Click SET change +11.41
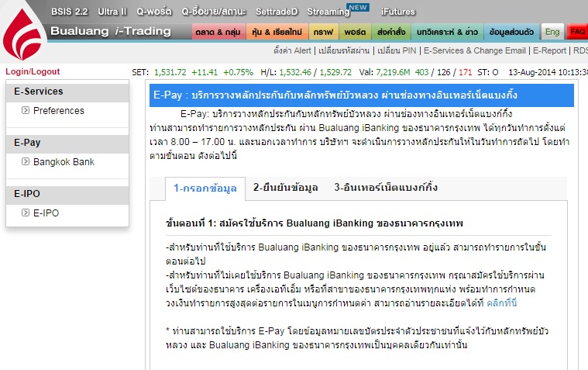This screenshot has height=370, width=588. click(205, 72)
